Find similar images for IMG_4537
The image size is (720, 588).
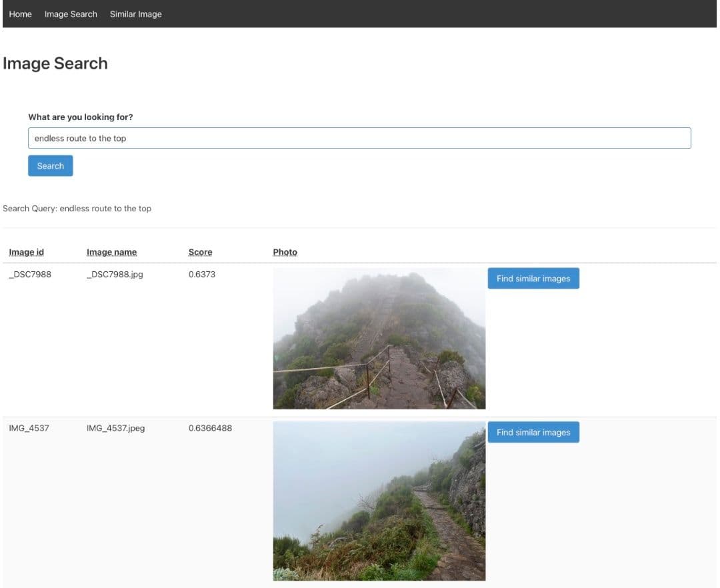click(533, 432)
